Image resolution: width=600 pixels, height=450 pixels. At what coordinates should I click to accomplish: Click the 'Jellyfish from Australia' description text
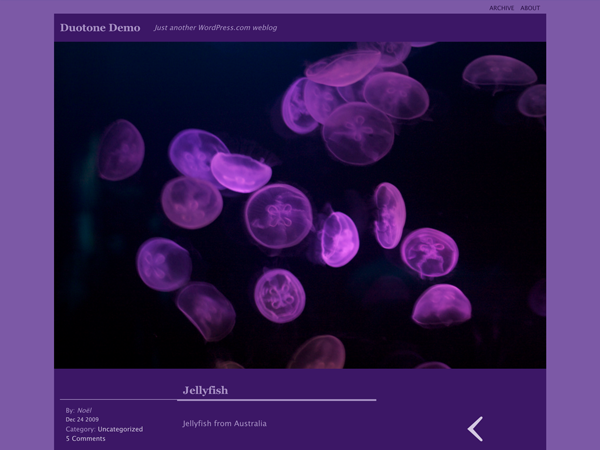[224, 424]
